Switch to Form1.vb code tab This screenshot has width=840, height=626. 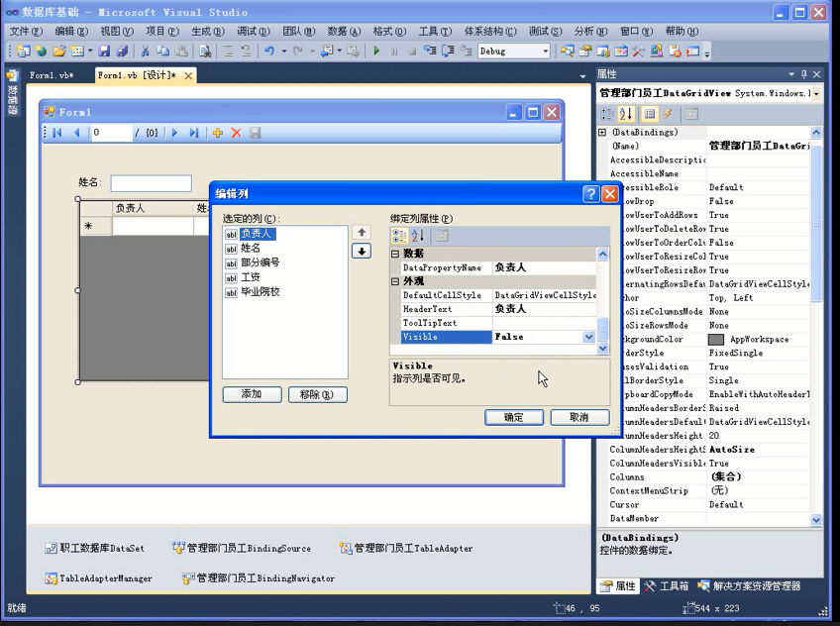point(52,75)
